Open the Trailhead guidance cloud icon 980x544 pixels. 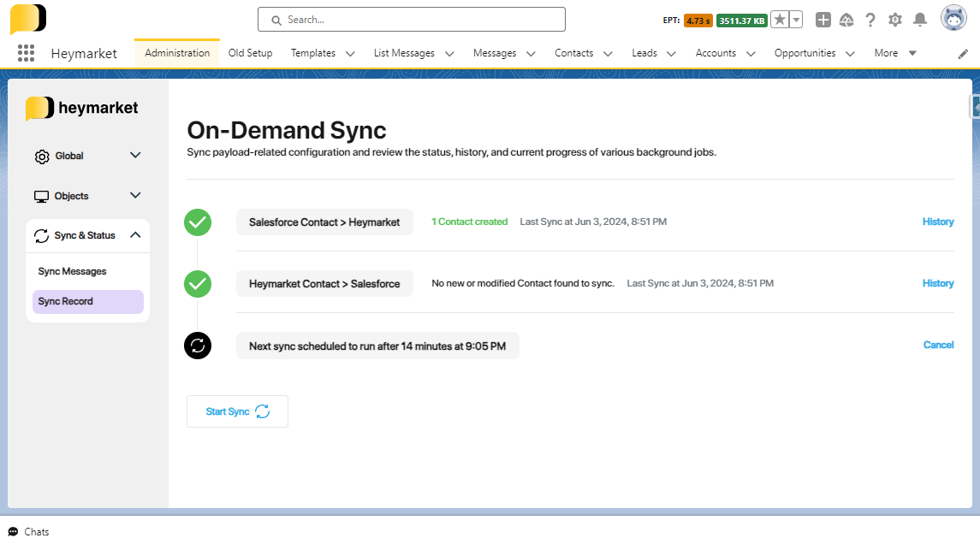[x=846, y=20]
